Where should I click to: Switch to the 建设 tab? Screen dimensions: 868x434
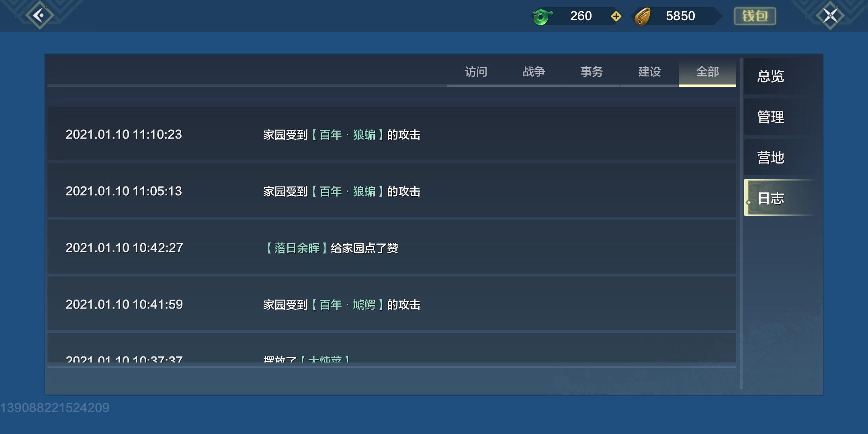click(649, 72)
